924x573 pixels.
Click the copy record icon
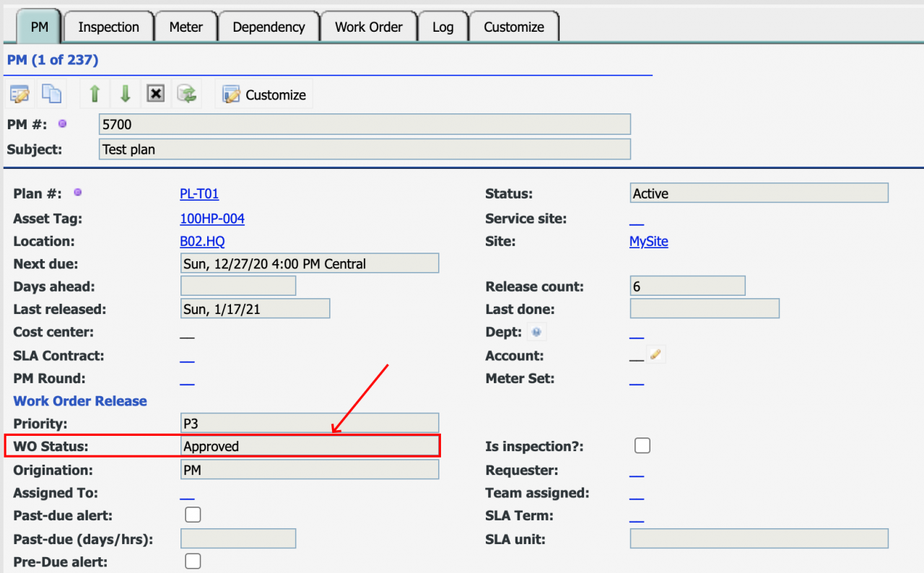[51, 95]
